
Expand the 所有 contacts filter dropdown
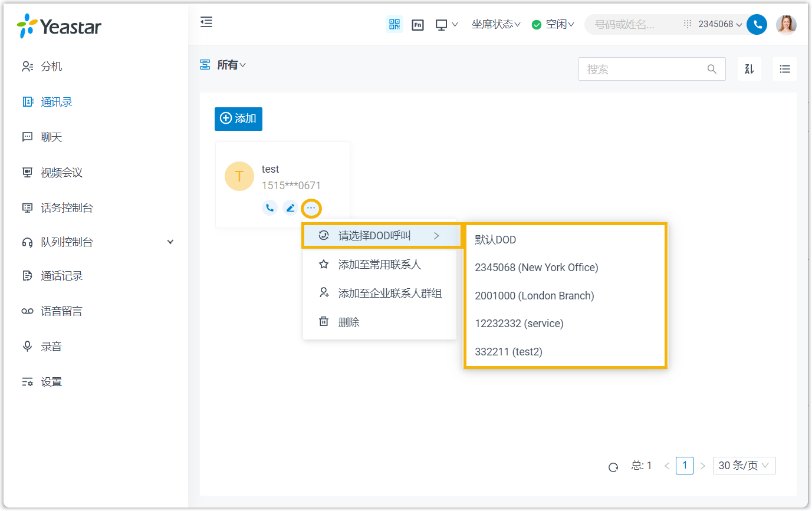(x=231, y=65)
